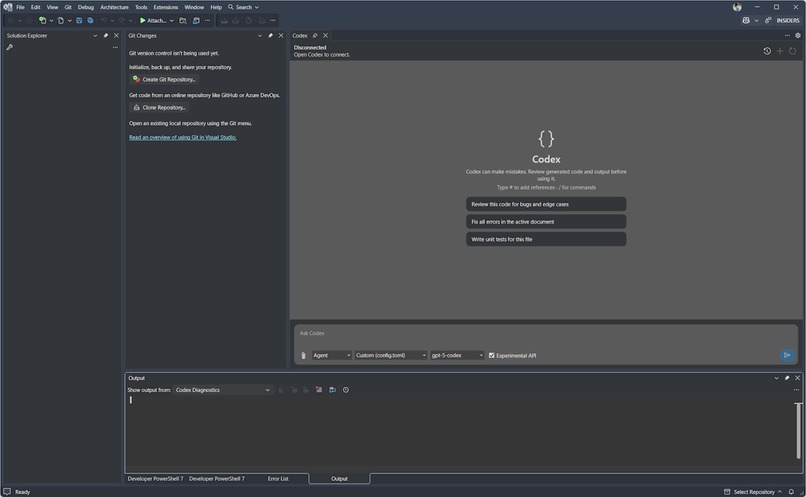Click the Live Share icon next to INSIDERS
This screenshot has height=497, width=806.
767,21
